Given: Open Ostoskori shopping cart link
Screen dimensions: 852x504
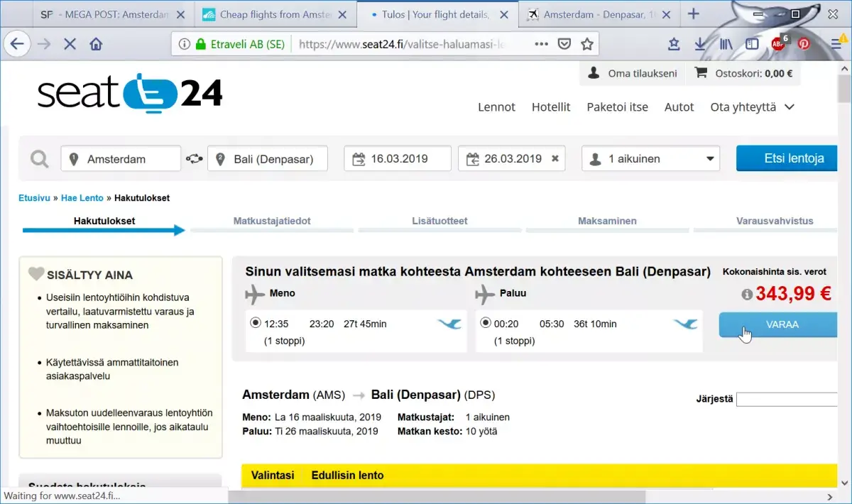Looking at the screenshot, I should [x=743, y=73].
